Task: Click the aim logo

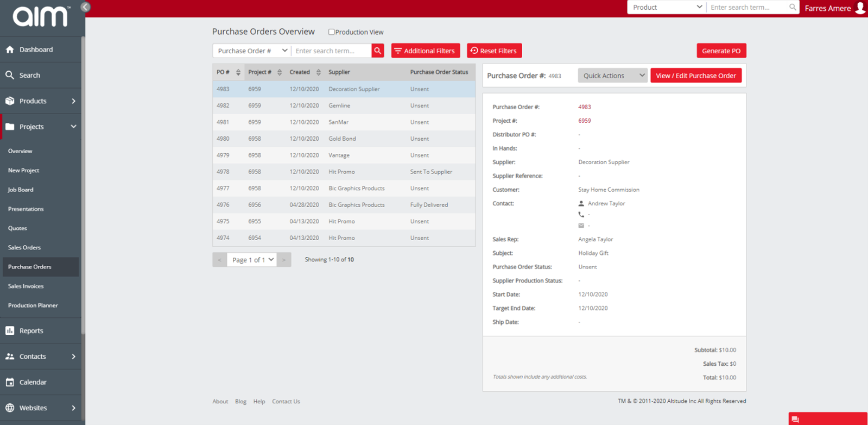Action: [41, 16]
